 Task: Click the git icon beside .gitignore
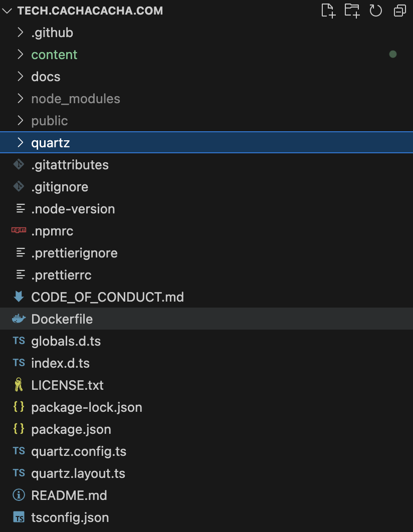pyautogui.click(x=19, y=187)
